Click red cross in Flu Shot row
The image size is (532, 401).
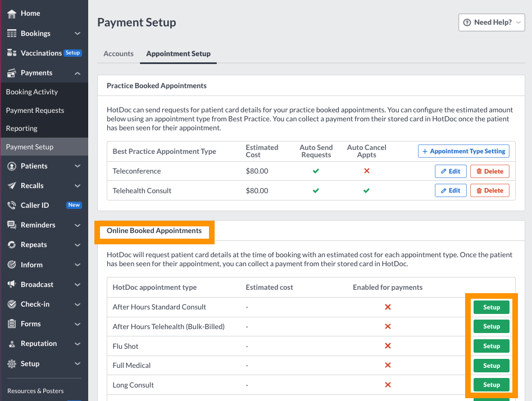point(388,346)
